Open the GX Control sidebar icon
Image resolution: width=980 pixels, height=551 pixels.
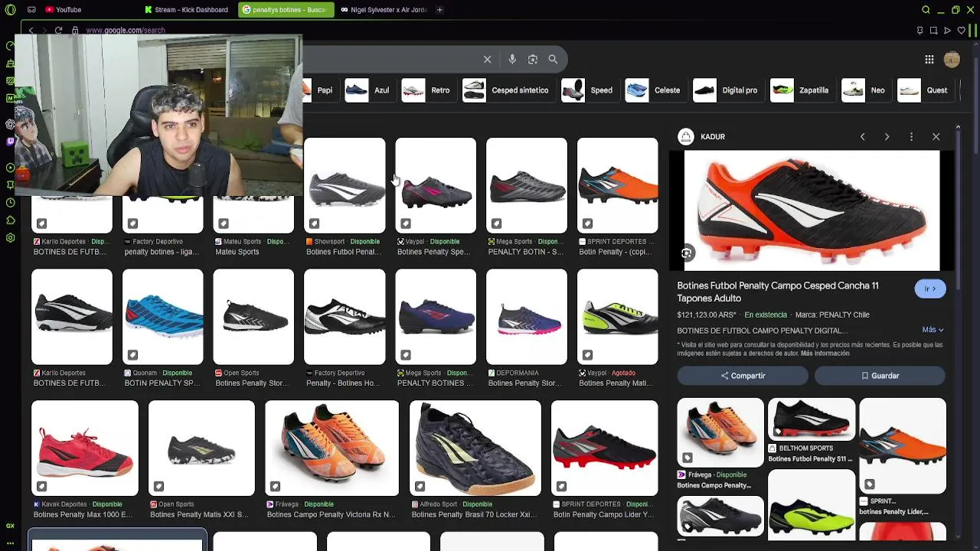[10, 526]
